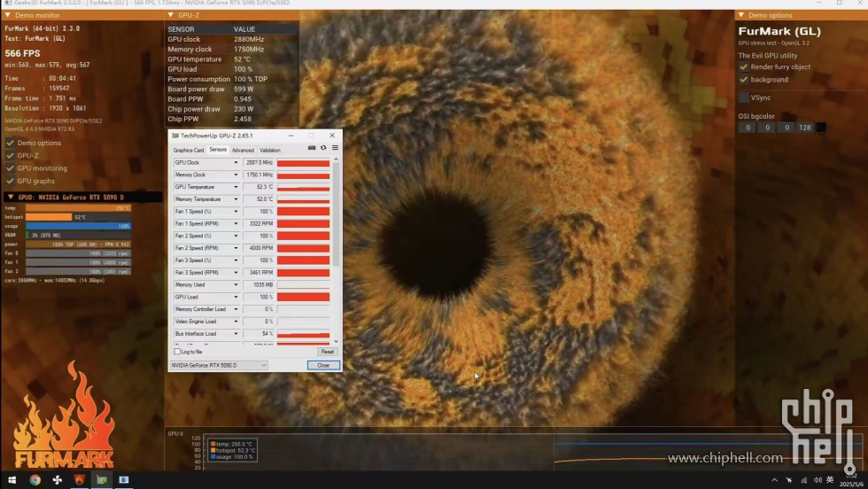Show hidden system tray icons
Viewport: 868px width, 489px height.
[774, 480]
